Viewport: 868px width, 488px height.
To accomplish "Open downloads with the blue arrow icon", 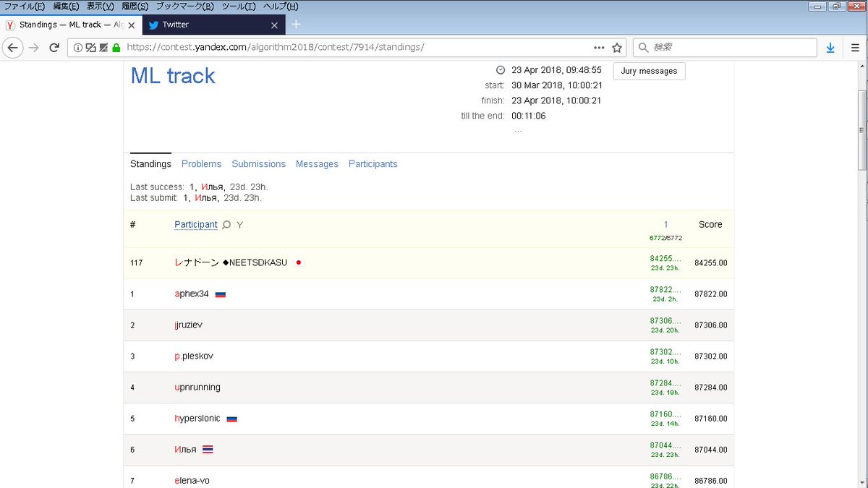I will (x=830, y=48).
